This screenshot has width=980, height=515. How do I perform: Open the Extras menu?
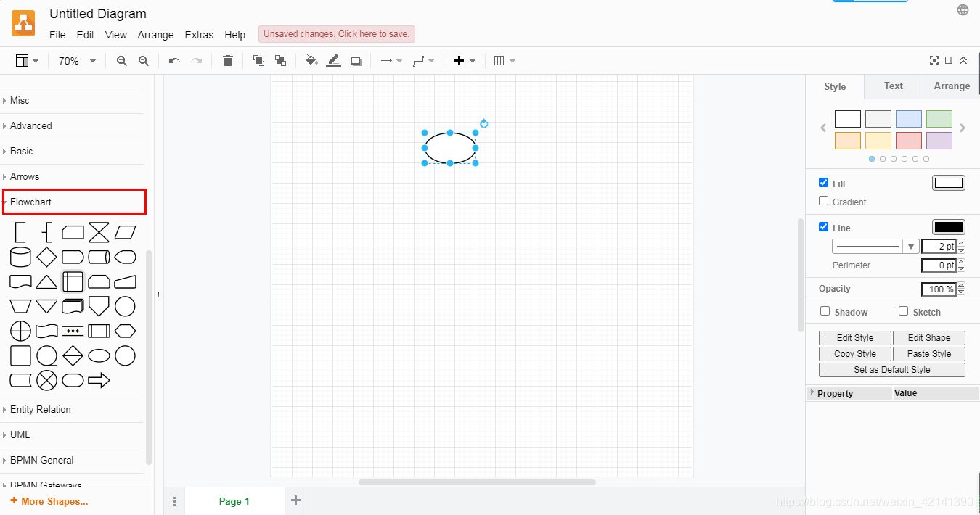click(199, 35)
